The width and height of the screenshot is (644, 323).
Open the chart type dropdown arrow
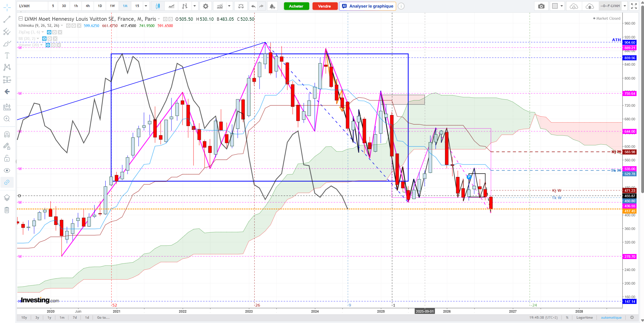coord(195,6)
